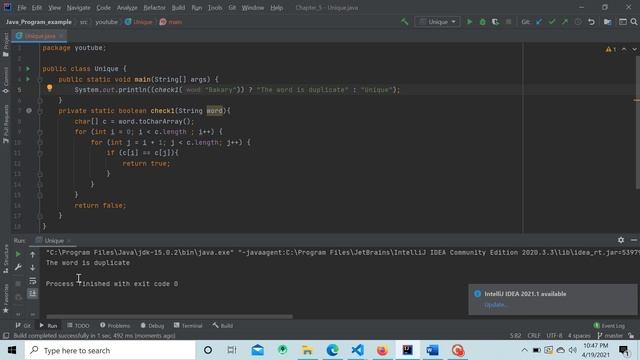Click the rollback undo arrow icon
Image resolution: width=640 pixels, height=360 pixels.
(x=591, y=22)
